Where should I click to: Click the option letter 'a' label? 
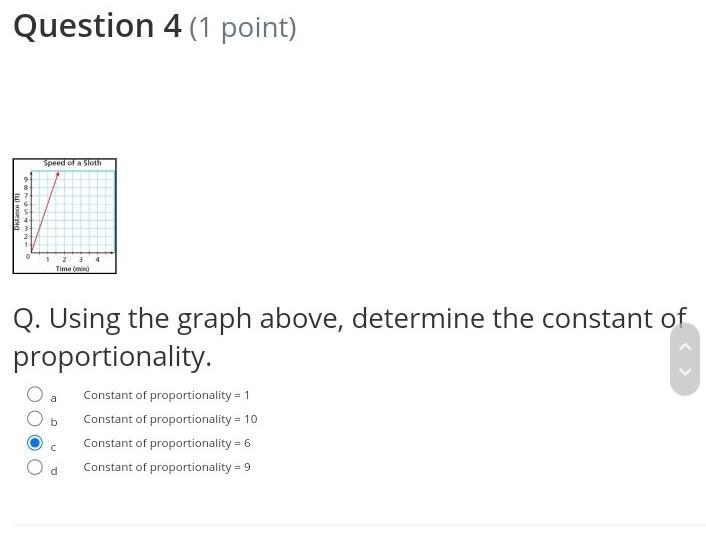coord(54,398)
